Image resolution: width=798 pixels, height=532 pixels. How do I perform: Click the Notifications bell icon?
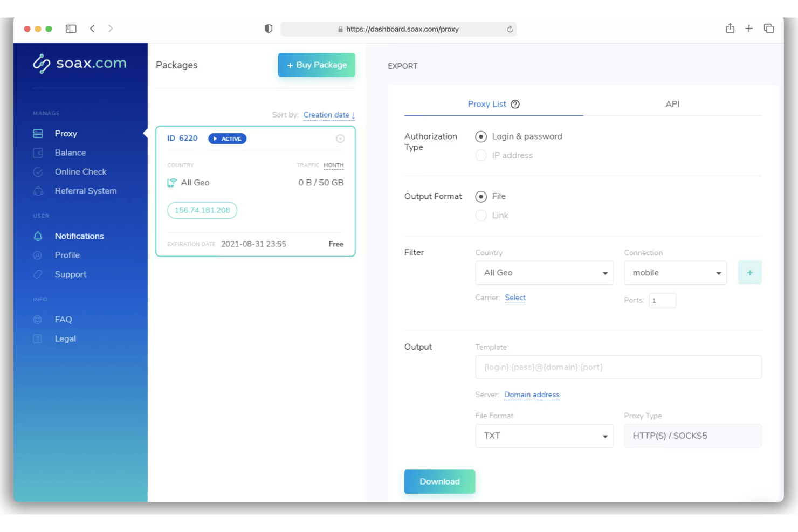click(38, 236)
